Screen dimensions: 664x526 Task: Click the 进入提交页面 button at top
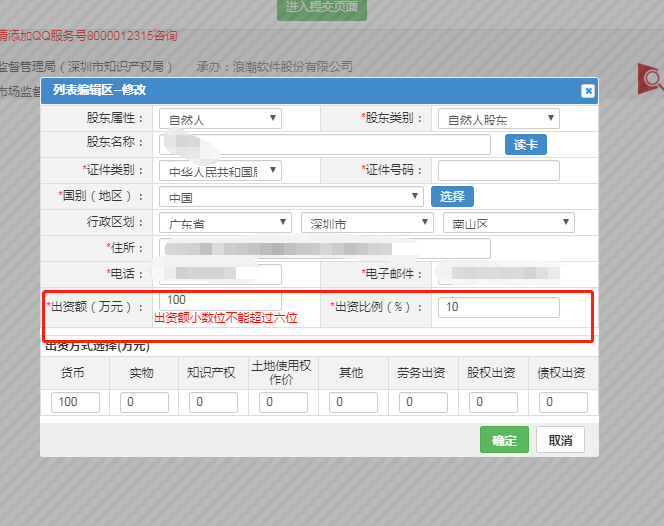[x=322, y=8]
